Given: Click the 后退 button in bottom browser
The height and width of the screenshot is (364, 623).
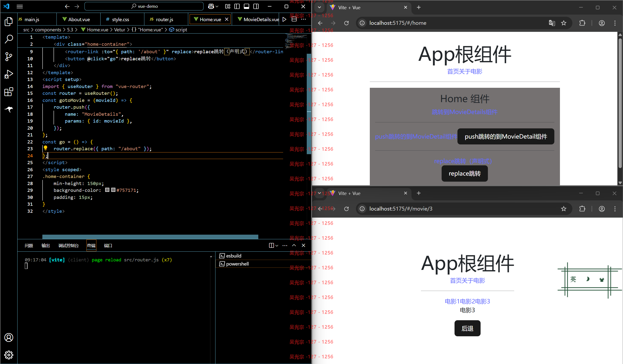Looking at the screenshot, I should (x=467, y=328).
